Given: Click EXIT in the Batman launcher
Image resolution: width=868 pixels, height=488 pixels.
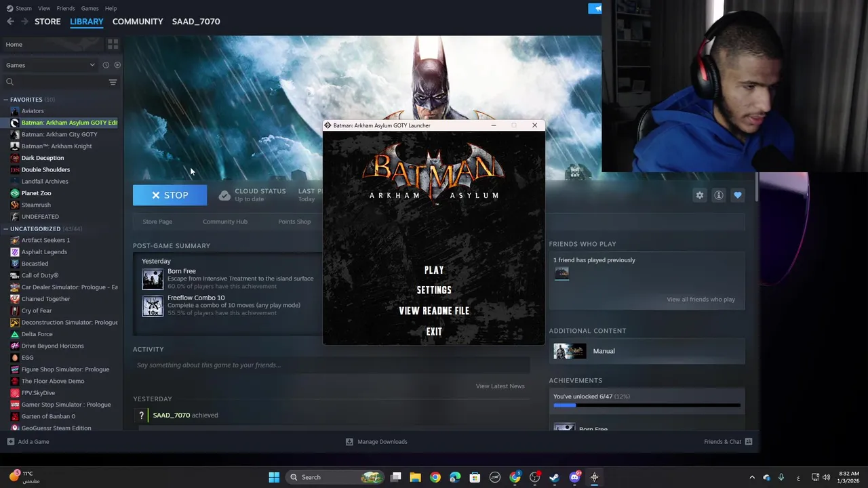Looking at the screenshot, I should [x=434, y=332].
